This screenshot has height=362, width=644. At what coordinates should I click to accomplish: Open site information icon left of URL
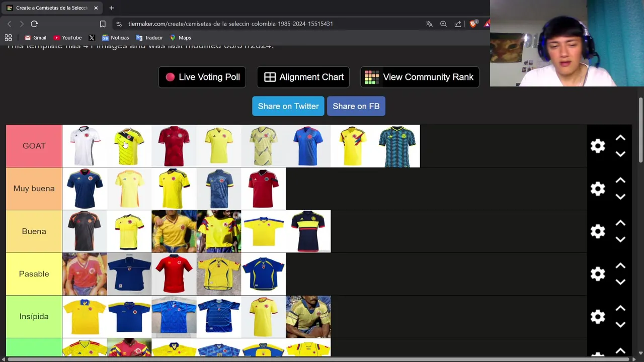click(119, 24)
